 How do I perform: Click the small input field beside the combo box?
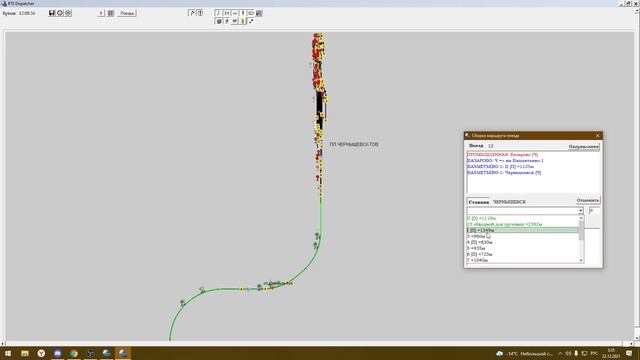point(594,211)
